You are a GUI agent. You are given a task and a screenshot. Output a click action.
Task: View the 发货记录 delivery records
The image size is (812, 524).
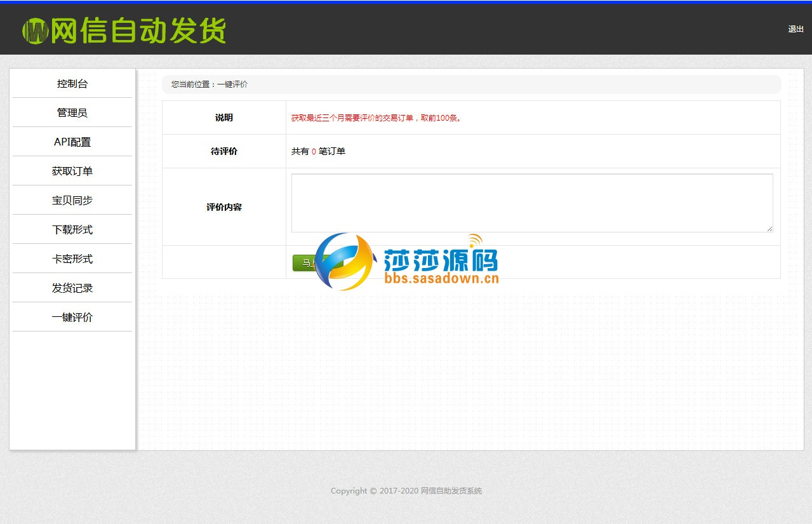pyautogui.click(x=72, y=288)
